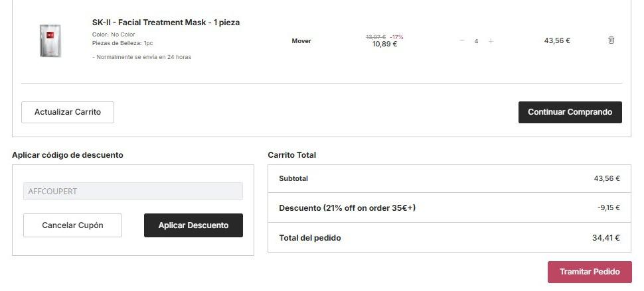Increase quantity with the plus button

(491, 41)
